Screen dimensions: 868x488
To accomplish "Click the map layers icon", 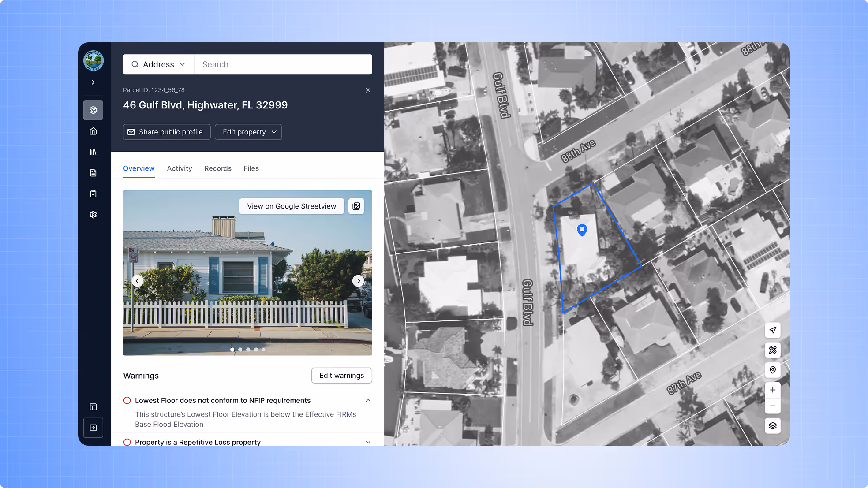I will (772, 426).
